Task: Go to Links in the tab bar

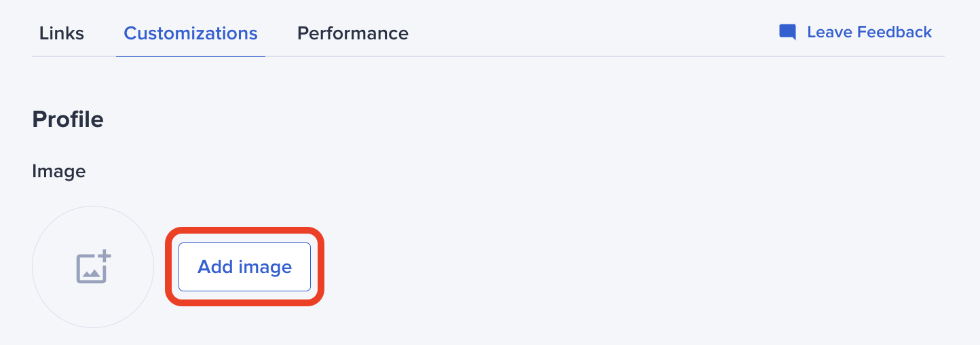Action: point(62,33)
